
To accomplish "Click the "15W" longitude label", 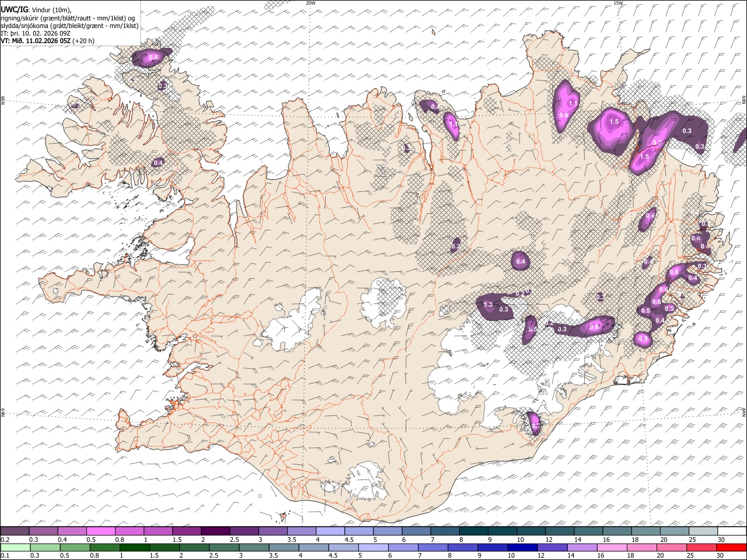I will pyautogui.click(x=618, y=3).
